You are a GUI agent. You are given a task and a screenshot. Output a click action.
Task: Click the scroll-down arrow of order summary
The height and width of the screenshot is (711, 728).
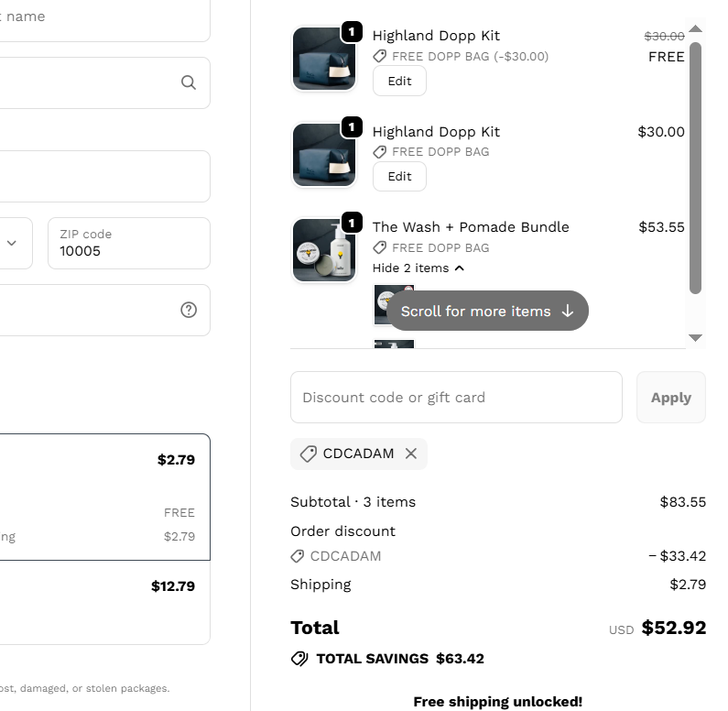click(695, 338)
